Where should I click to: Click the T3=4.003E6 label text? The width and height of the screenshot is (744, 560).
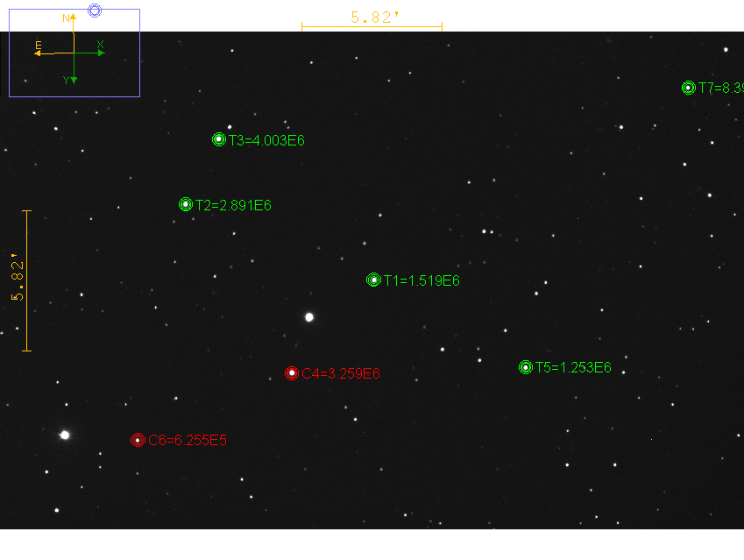266,140
